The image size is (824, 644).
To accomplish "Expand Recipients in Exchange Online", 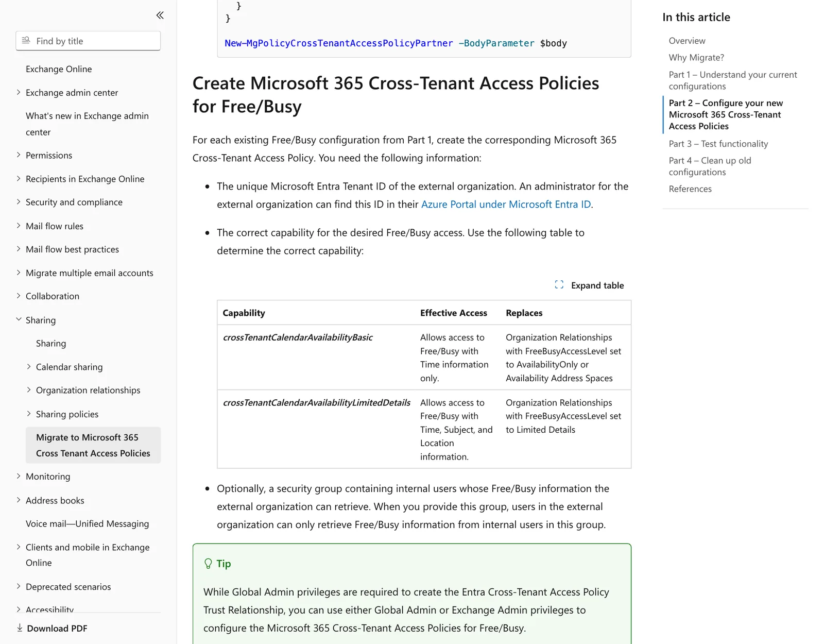I will [19, 178].
